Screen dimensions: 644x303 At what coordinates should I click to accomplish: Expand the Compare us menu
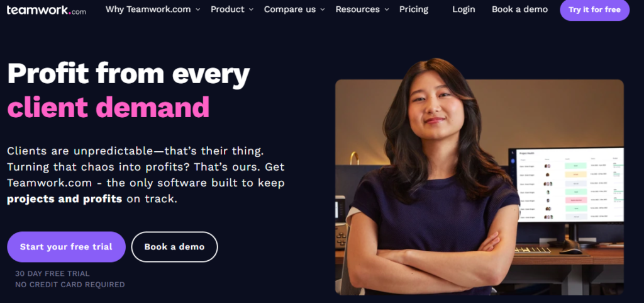294,9
